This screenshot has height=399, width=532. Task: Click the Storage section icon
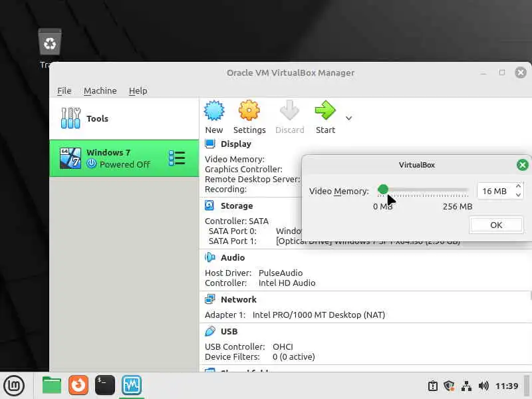click(209, 205)
